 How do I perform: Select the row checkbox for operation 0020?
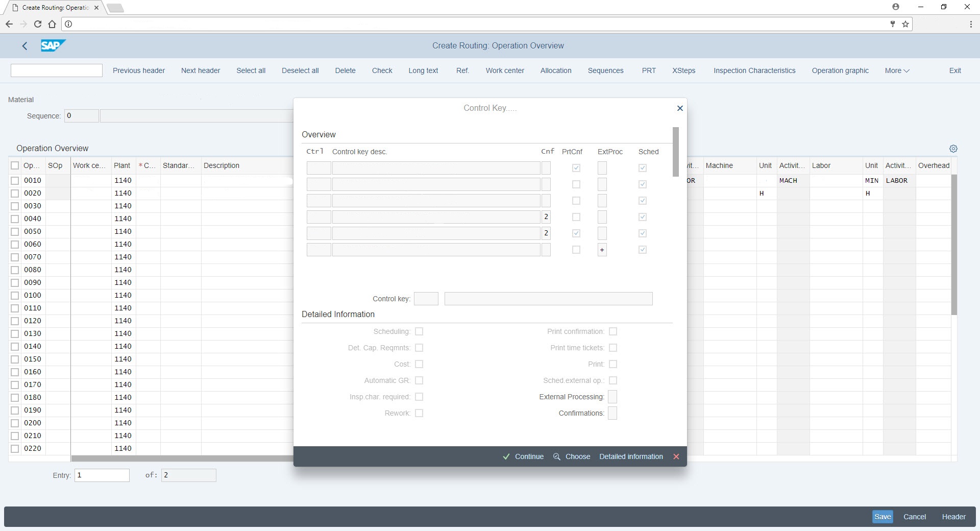pos(15,193)
